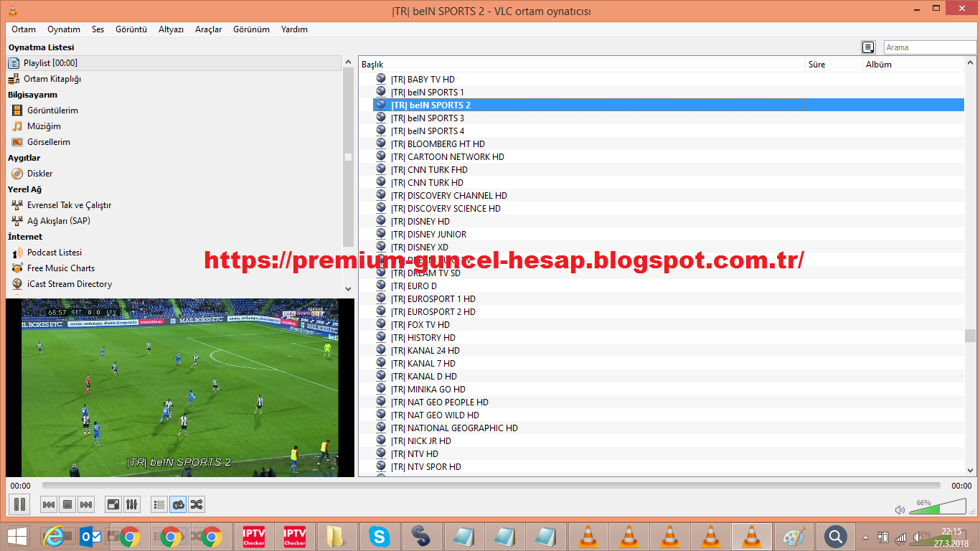Toggle shuffle (random) playback
The width and height of the screenshot is (980, 551).
click(x=197, y=504)
